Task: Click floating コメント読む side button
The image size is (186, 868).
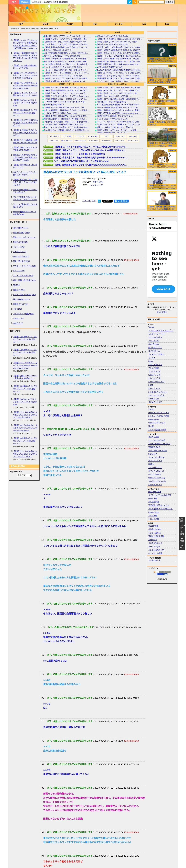Action: [182, 520]
